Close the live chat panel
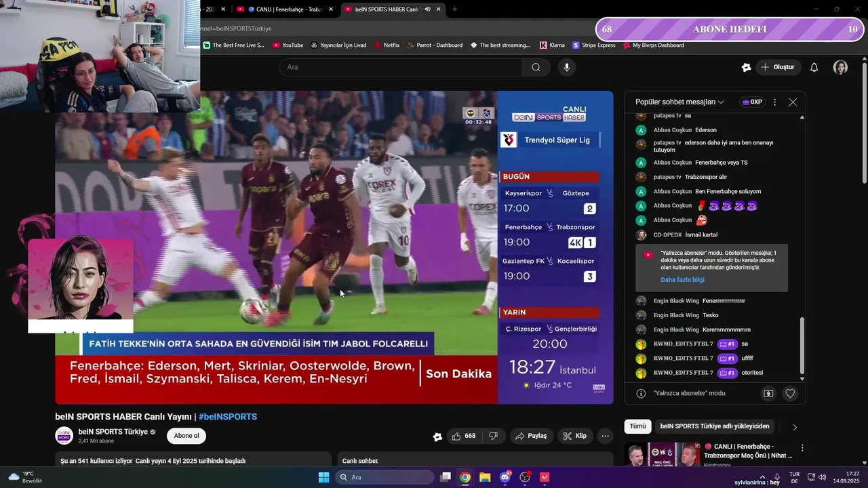The height and width of the screenshot is (488, 868). (x=793, y=102)
